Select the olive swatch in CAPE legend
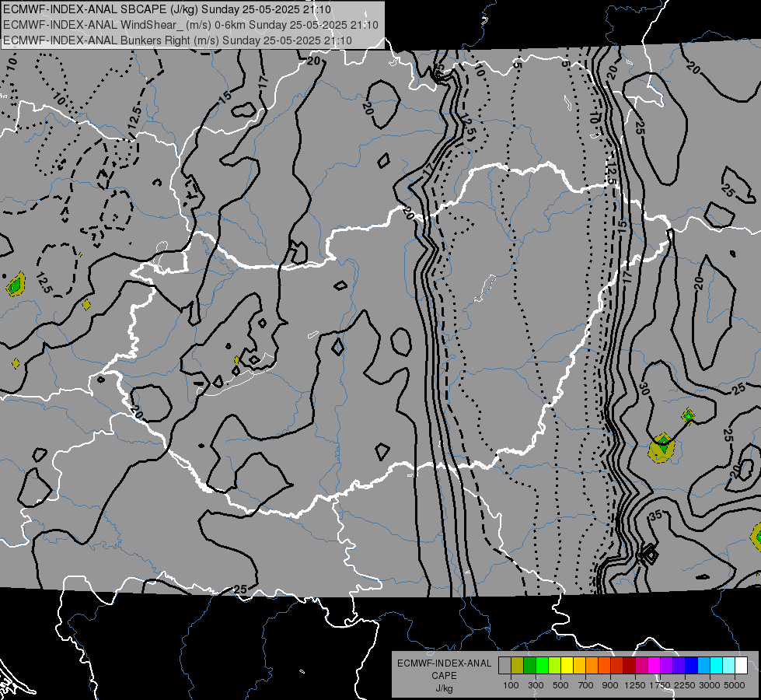The width and height of the screenshot is (761, 700). pyautogui.click(x=517, y=666)
